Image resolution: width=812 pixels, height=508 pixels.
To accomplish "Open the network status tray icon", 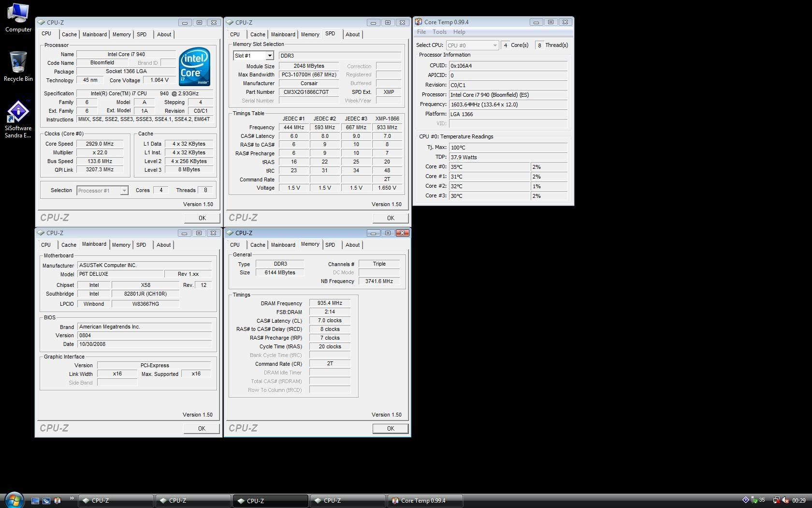I will [776, 500].
